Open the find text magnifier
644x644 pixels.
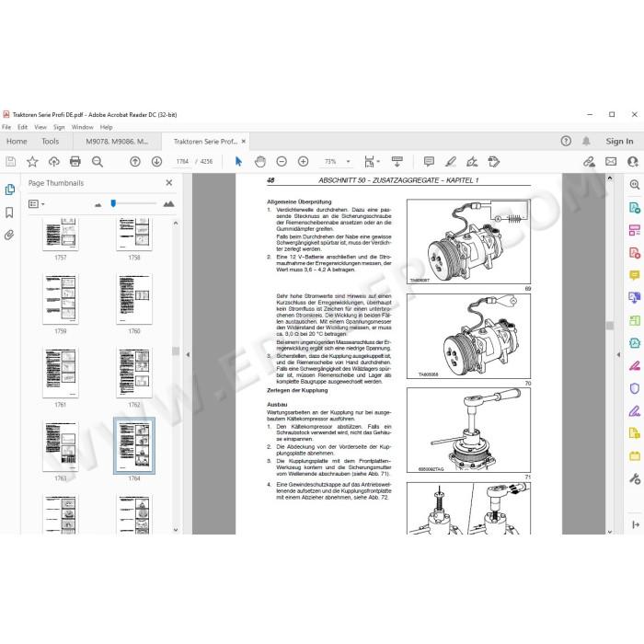click(98, 162)
